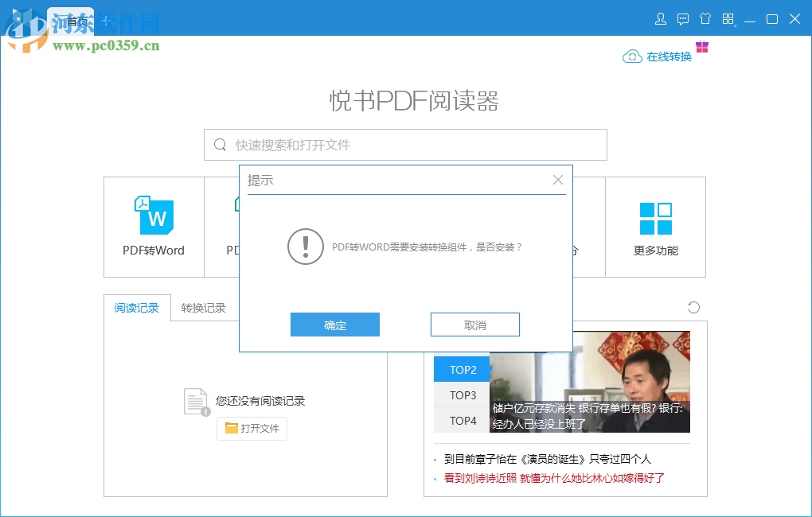Click the online conversion cloud icon
The height and width of the screenshot is (517, 812).
click(632, 56)
